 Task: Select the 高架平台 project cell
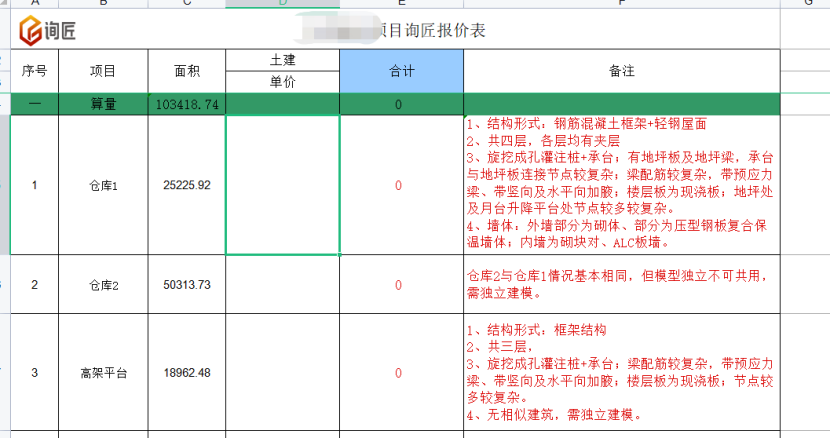pos(103,373)
